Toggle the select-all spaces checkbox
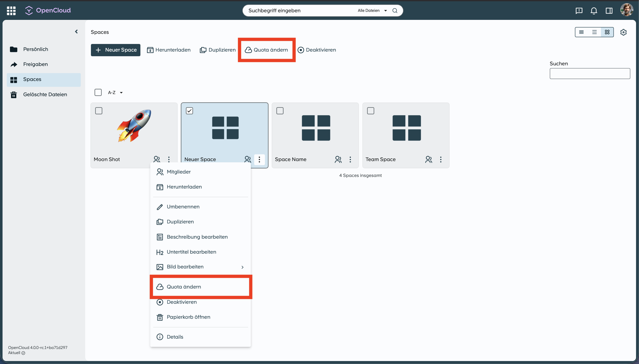Image resolution: width=639 pixels, height=364 pixels. click(x=98, y=93)
